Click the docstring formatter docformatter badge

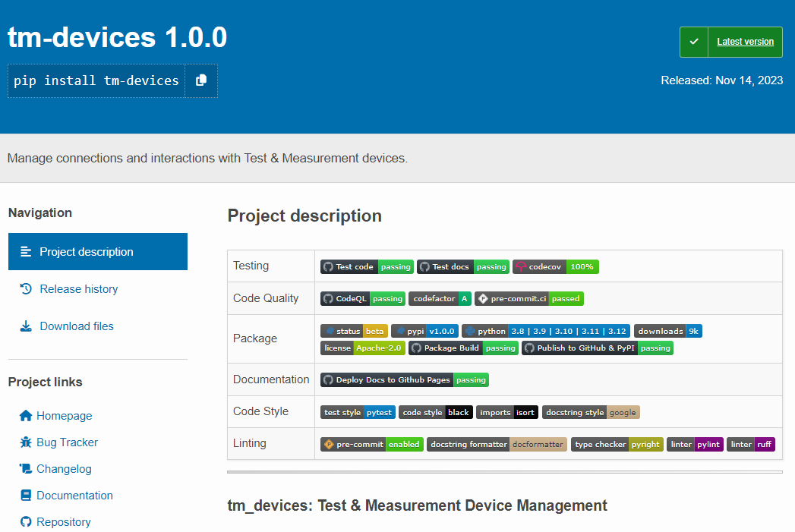pos(497,445)
